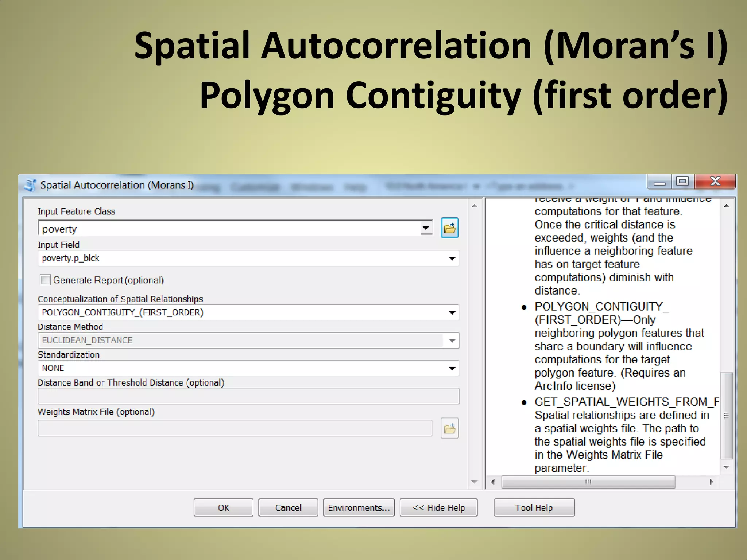Click the OK button
Image resolution: width=747 pixels, height=560 pixels.
(x=223, y=507)
